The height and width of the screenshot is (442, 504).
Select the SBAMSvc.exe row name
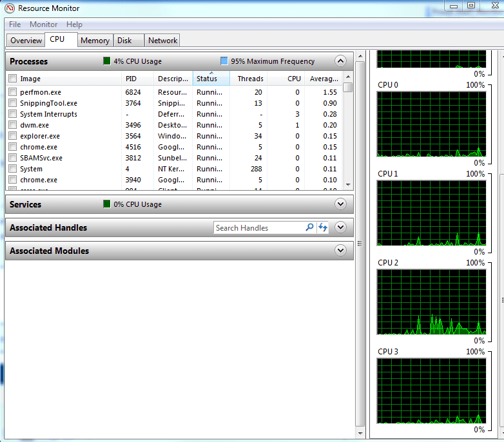click(41, 158)
